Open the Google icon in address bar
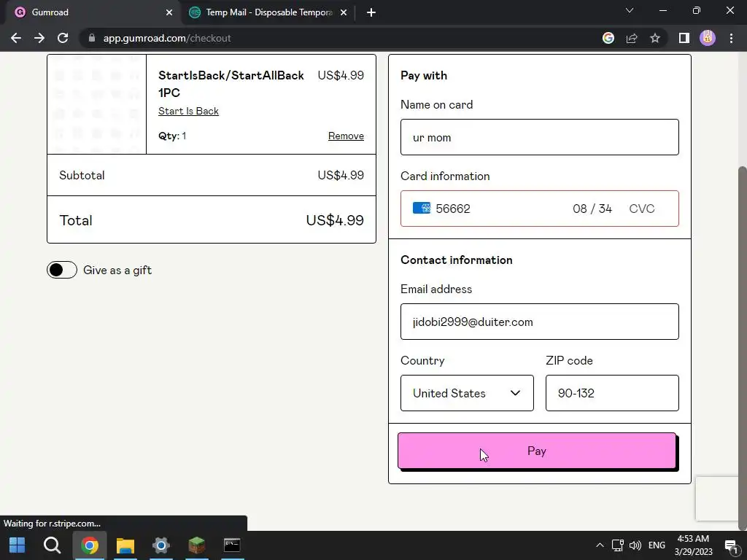747x560 pixels. click(x=608, y=38)
